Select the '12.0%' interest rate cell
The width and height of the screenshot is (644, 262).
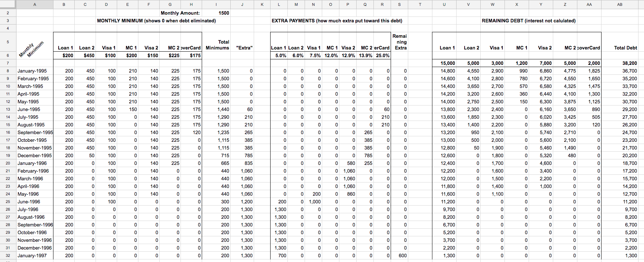(x=331, y=55)
